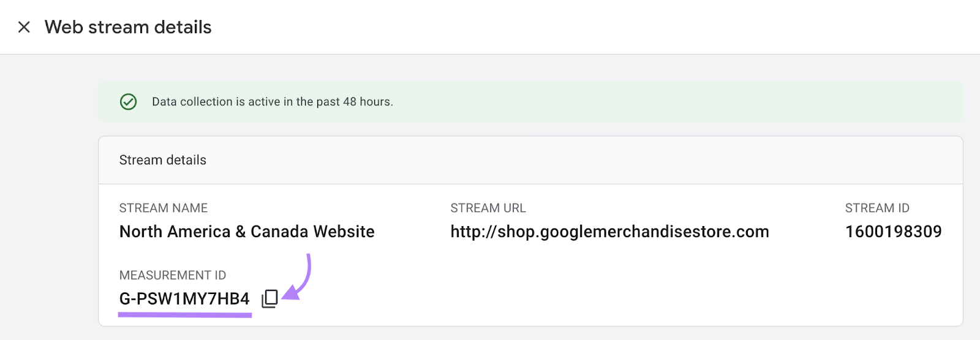Click the MEASUREMENT ID label

coord(173,275)
